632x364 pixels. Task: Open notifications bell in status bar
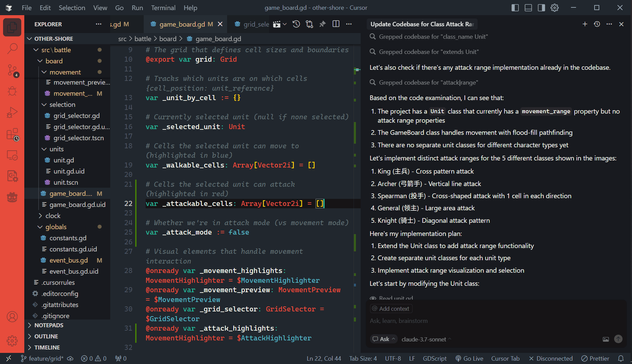[x=621, y=358]
